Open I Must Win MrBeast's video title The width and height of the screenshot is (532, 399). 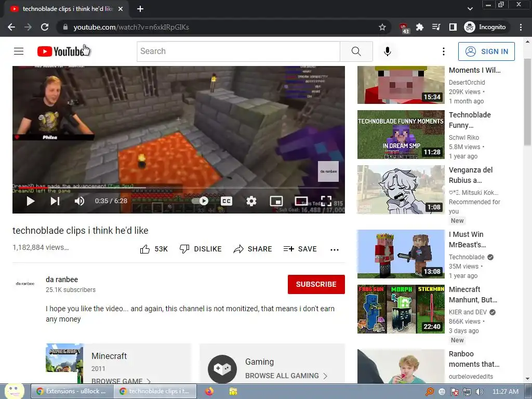tap(467, 240)
